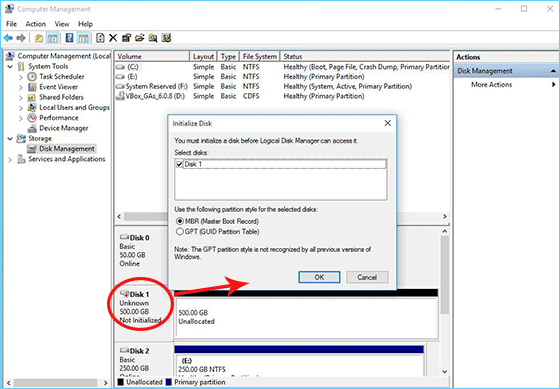Close the Initialize Disk dialog with X
The height and width of the screenshot is (389, 560).
pos(388,123)
